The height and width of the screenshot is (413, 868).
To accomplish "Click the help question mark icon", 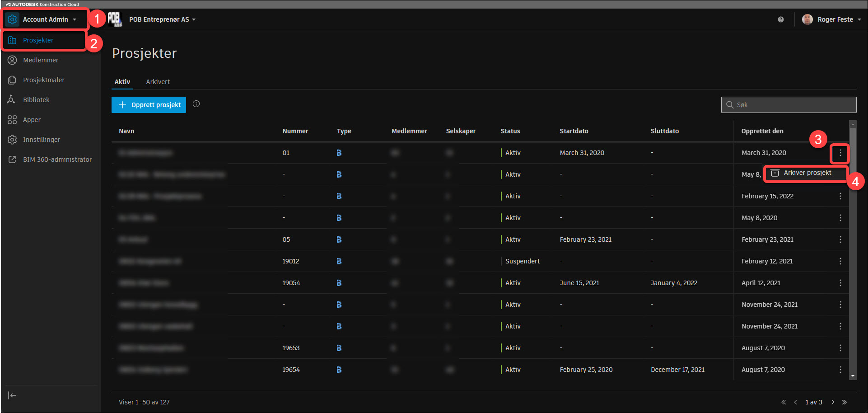I will (781, 19).
